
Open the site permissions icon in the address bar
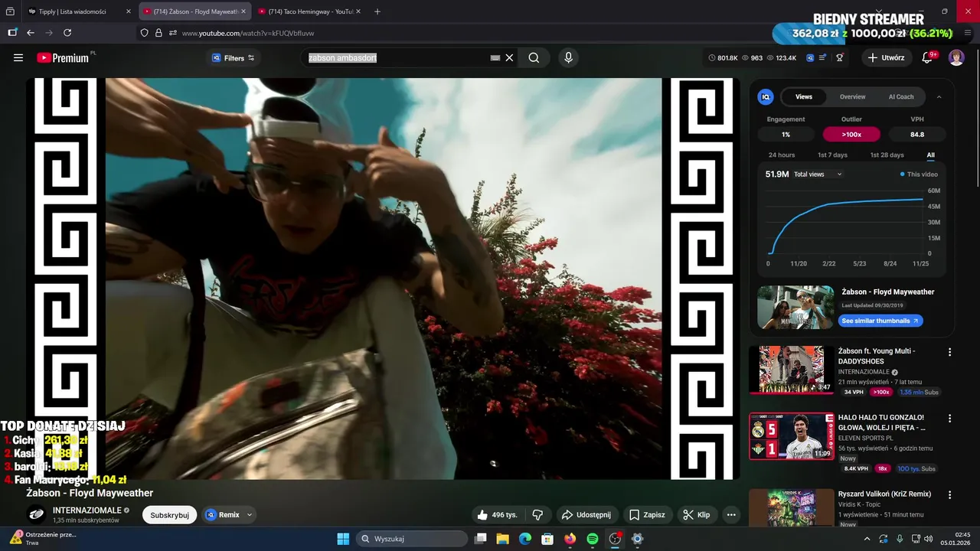click(x=173, y=33)
